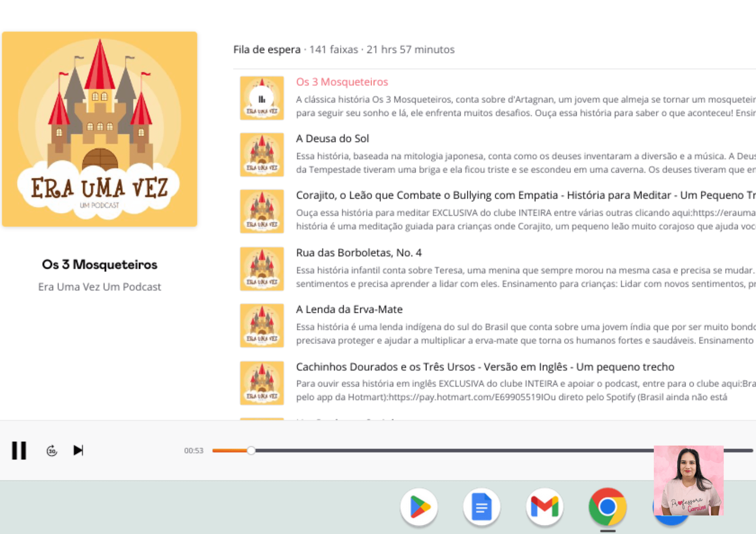
Task: Open the Google Docs dock icon
Action: 482,507
